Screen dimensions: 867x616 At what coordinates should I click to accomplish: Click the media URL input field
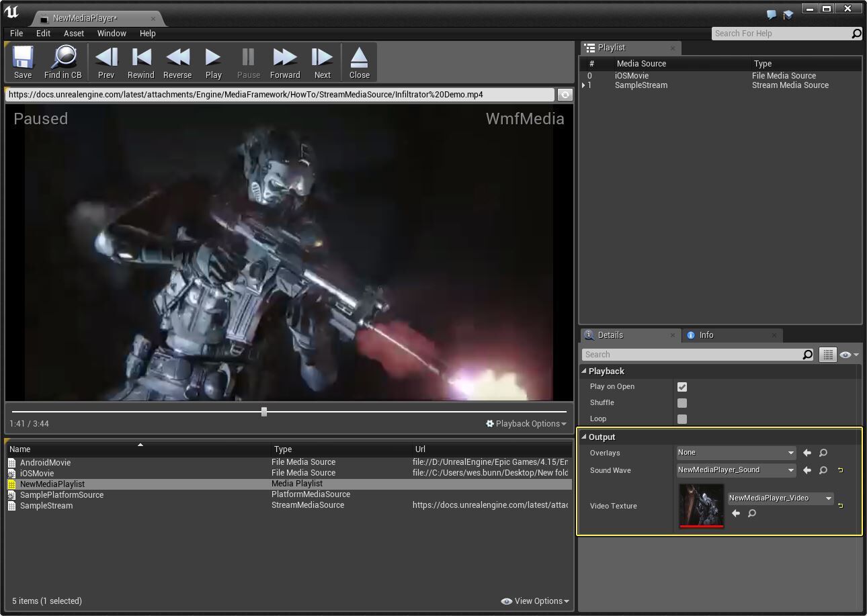[x=280, y=95]
